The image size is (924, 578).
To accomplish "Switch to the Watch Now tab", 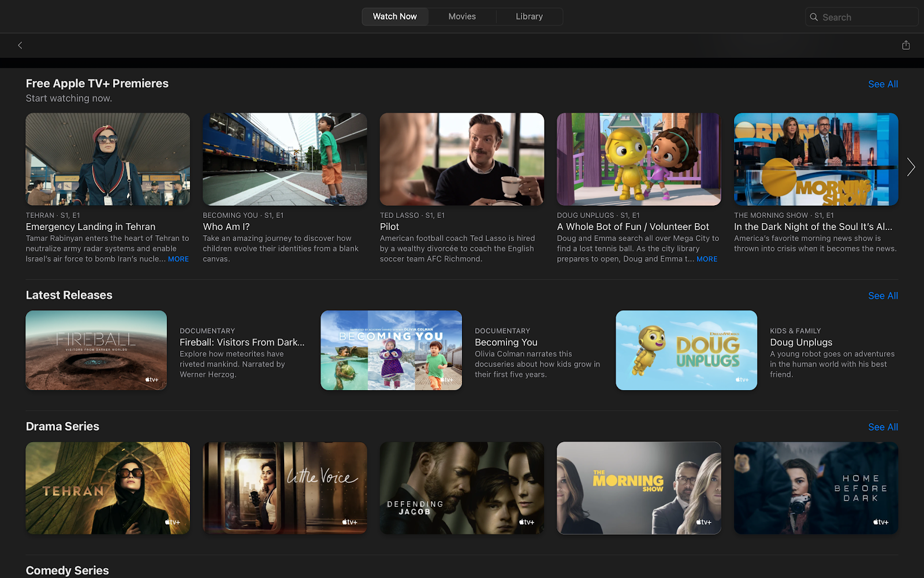I will (395, 17).
